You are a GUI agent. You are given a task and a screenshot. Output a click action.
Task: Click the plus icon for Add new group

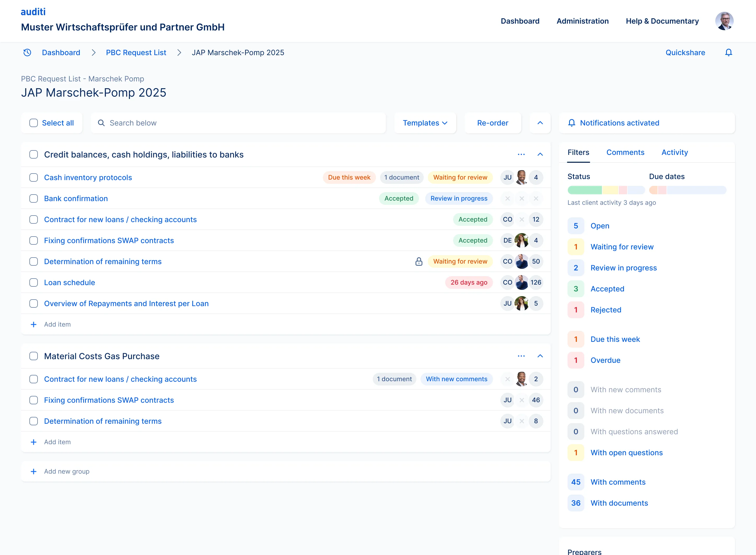[x=34, y=471]
